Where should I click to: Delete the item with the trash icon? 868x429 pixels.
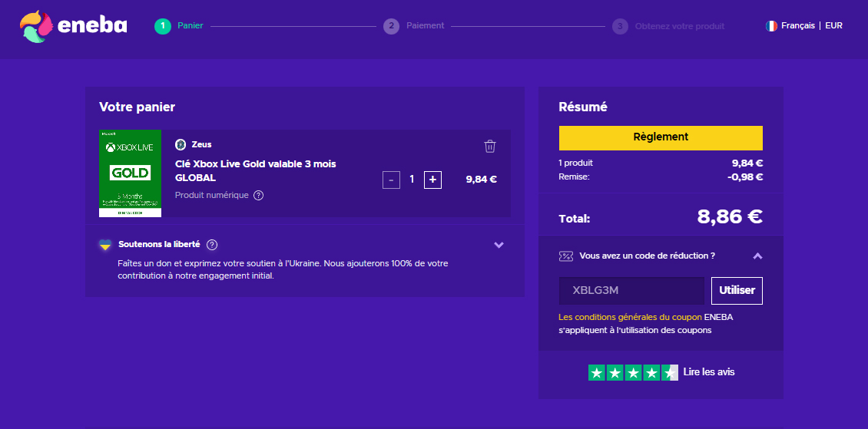(490, 146)
